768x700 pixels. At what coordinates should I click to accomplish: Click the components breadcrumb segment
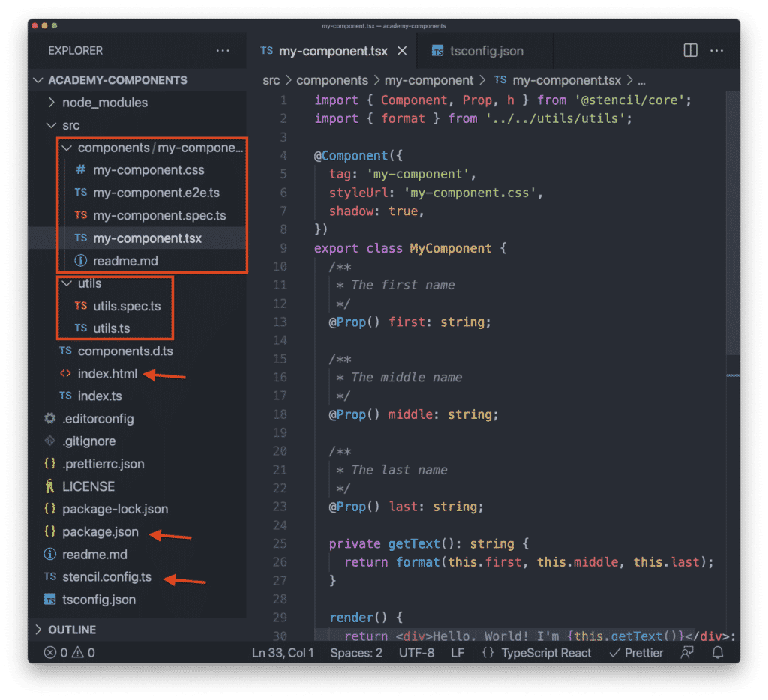pos(332,80)
